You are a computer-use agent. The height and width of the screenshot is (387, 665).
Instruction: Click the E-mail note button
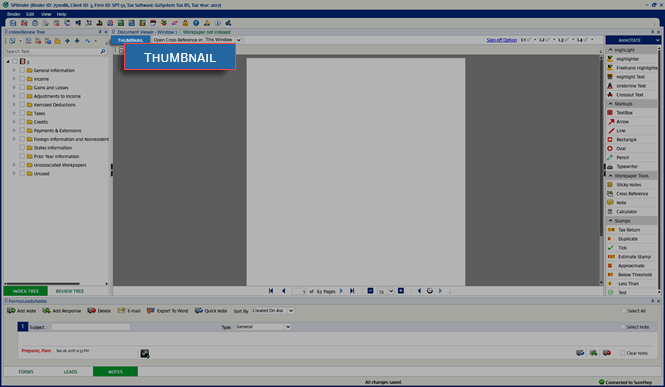(x=129, y=311)
